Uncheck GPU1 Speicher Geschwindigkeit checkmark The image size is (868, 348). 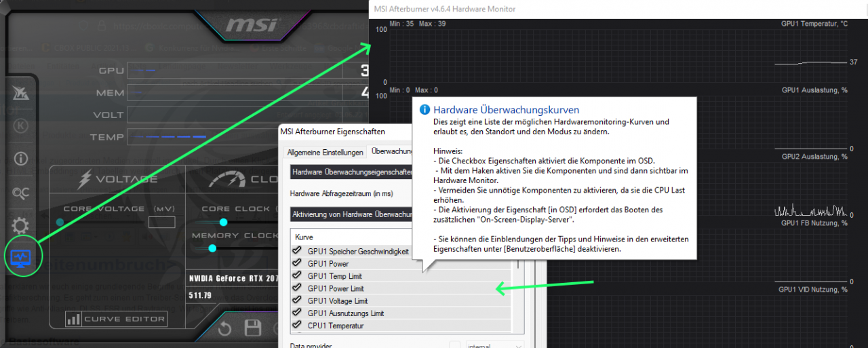[x=296, y=251]
